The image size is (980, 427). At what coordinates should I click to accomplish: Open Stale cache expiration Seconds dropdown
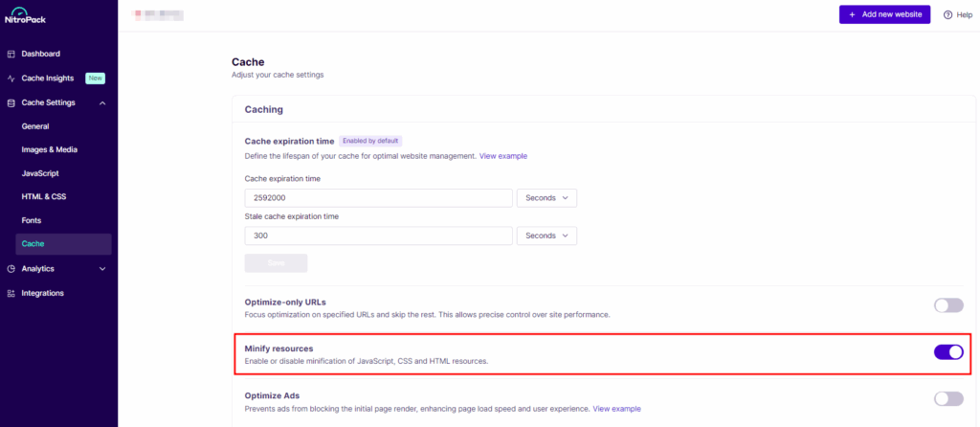click(x=546, y=236)
